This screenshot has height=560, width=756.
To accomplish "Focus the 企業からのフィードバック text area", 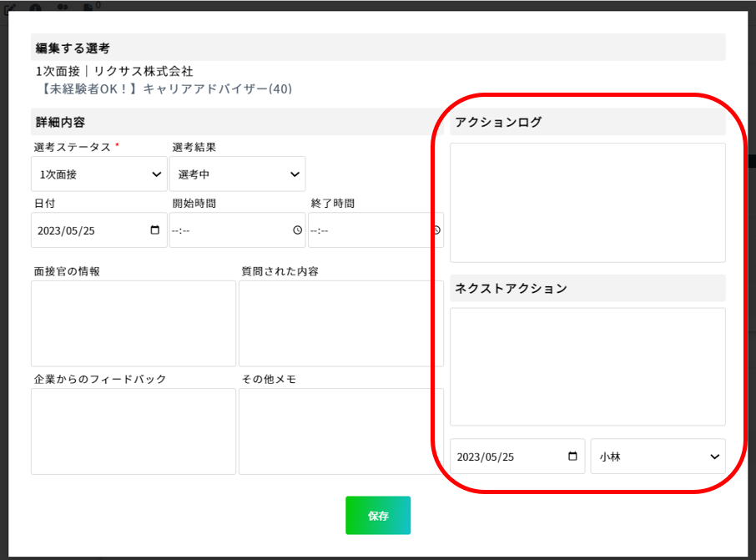I will pyautogui.click(x=134, y=431).
